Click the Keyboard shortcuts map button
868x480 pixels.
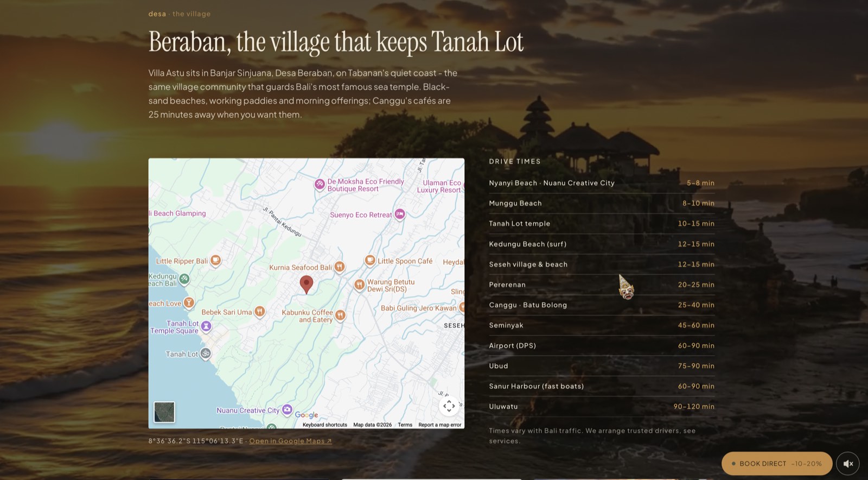325,425
